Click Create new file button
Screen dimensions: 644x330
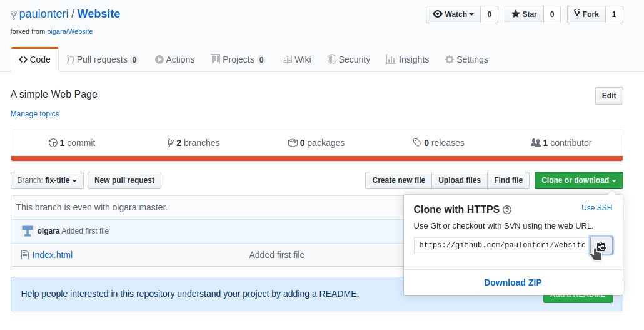[398, 180]
